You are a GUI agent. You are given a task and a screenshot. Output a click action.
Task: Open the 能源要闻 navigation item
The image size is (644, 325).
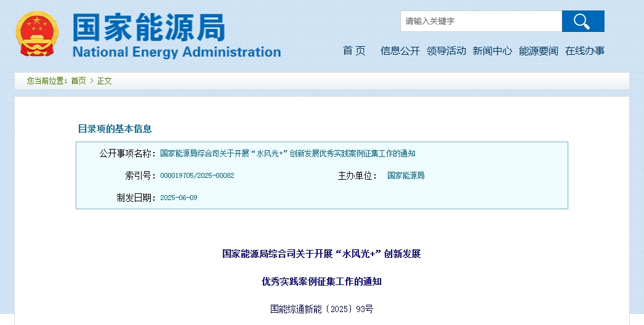(539, 51)
